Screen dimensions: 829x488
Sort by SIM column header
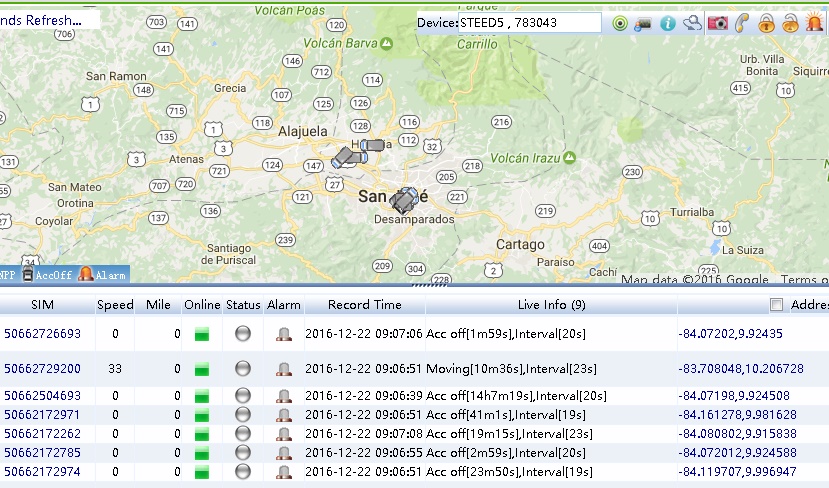(42, 305)
